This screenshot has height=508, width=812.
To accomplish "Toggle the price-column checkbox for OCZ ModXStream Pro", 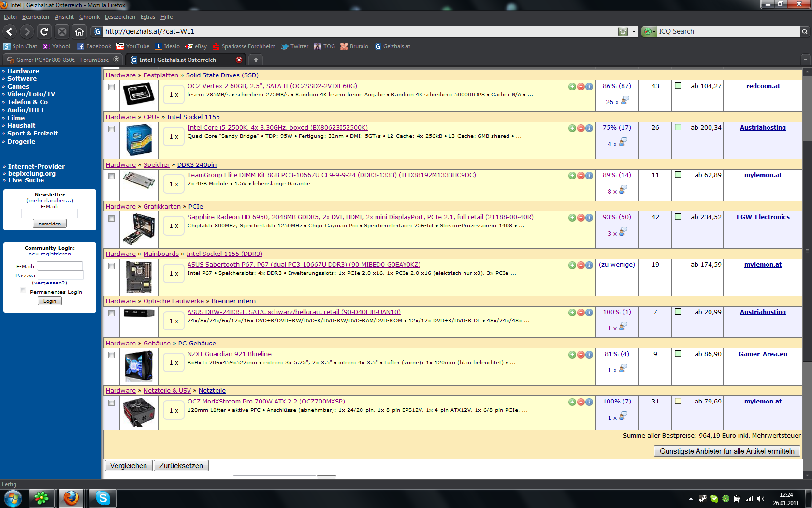I will pyautogui.click(x=678, y=401).
